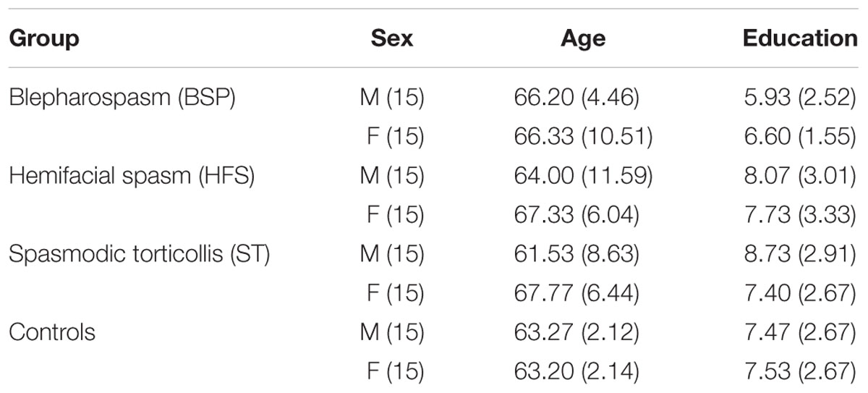Screen dimensions: 868x393
Task: Click the Spasmodic torticollis (ST) label
Action: pyautogui.click(x=139, y=255)
